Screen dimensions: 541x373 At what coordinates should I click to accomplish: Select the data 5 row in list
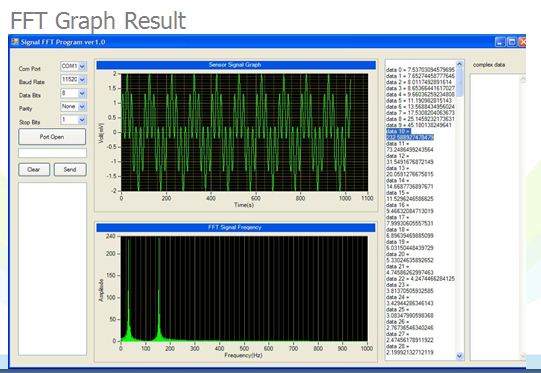click(419, 101)
